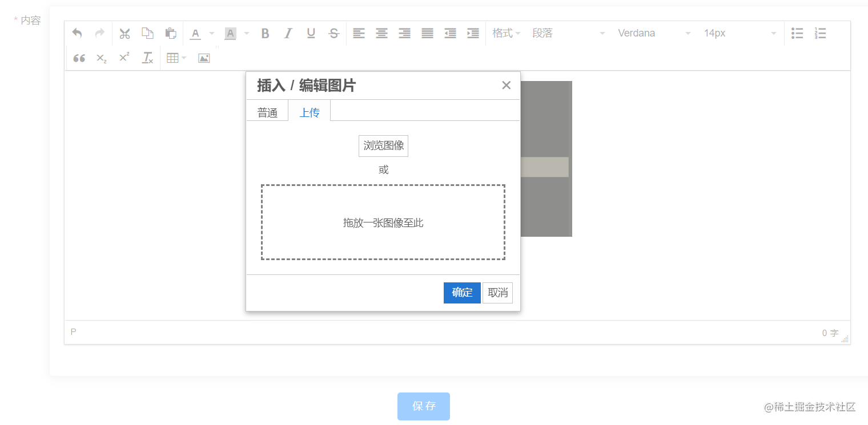Click the Undo arrow icon
Image resolution: width=868 pixels, height=425 pixels.
77,33
